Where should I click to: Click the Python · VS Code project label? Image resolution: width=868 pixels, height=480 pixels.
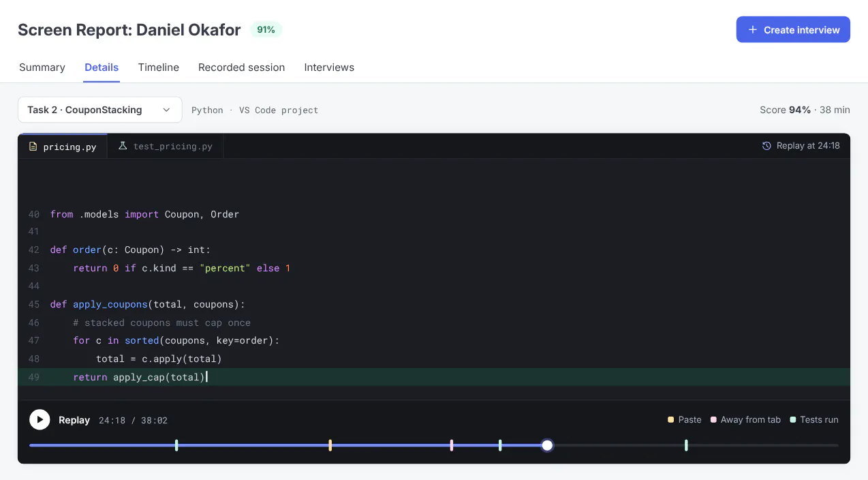255,110
